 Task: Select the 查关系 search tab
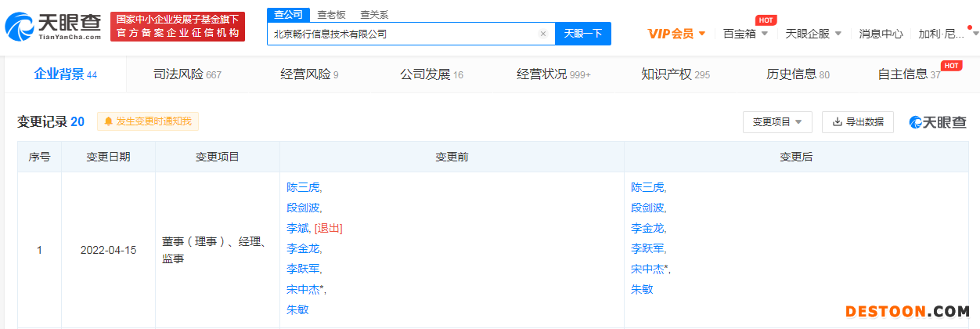(x=373, y=15)
